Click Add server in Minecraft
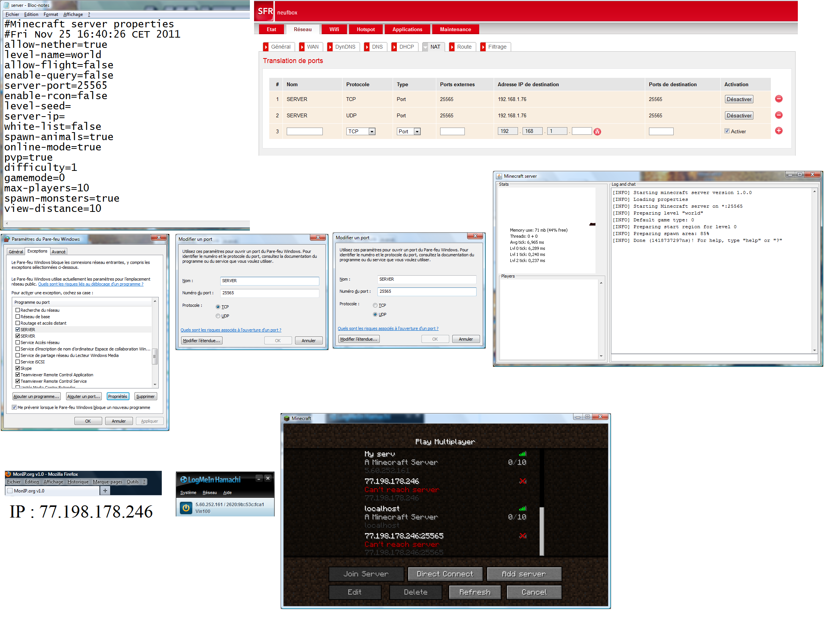Image resolution: width=840 pixels, height=625 pixels. (x=524, y=574)
